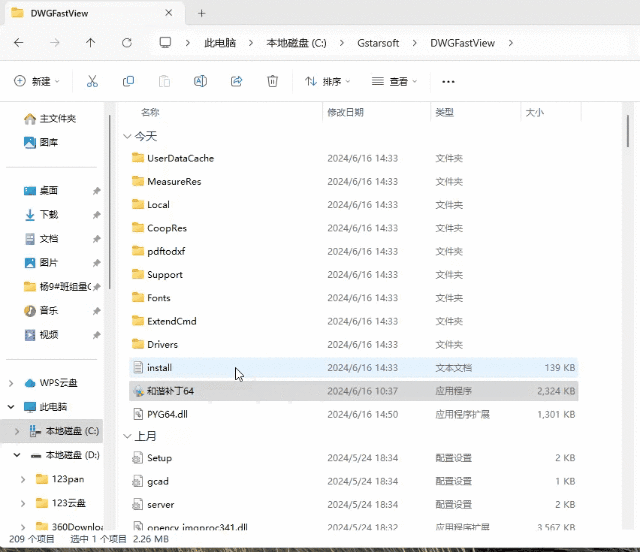
Task: Open the 新建 (New) dropdown
Action: 37,81
